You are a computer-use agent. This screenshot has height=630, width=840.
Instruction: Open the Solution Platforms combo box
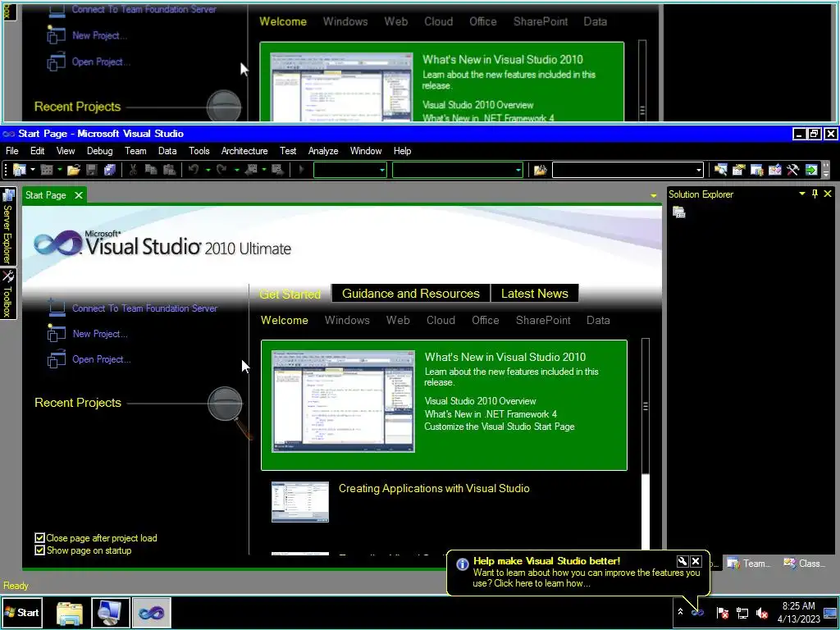point(458,170)
